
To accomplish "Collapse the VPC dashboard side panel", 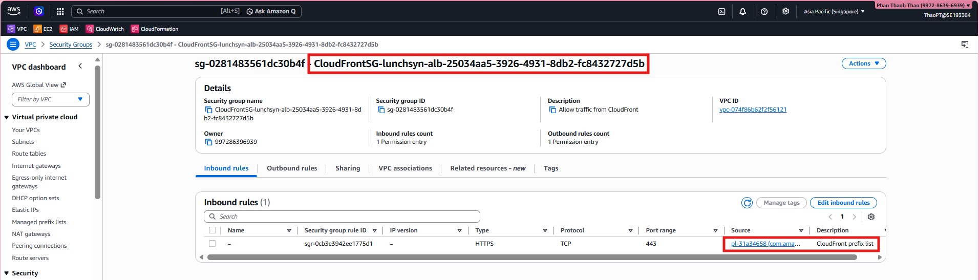I will click(80, 66).
